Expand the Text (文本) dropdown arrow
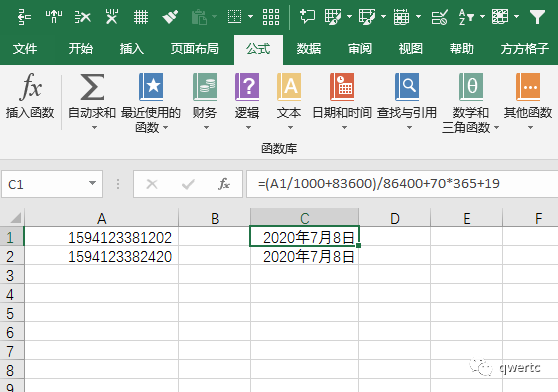Screen dimensions: 558x392 tap(290, 127)
